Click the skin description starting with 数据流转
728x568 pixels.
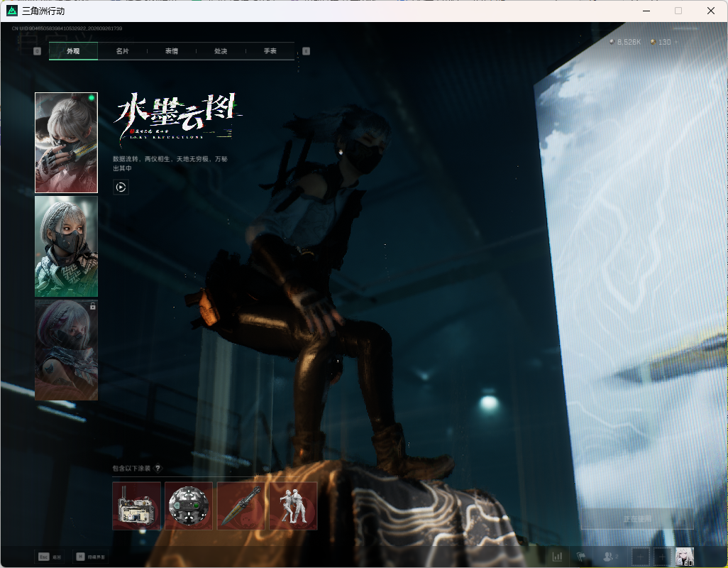pyautogui.click(x=170, y=163)
